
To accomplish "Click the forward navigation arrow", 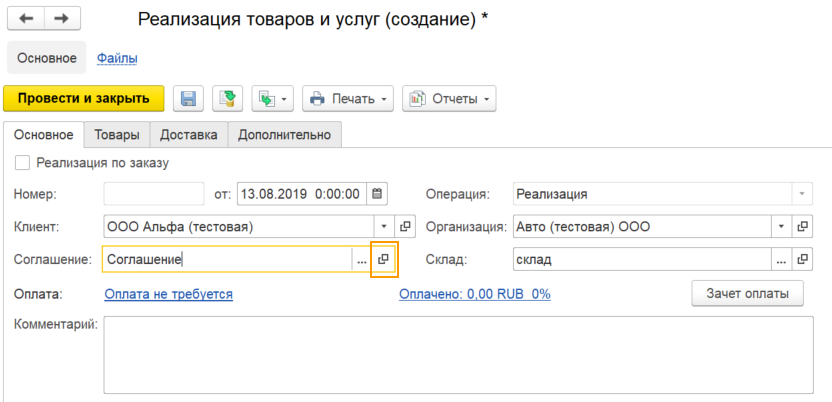I will pos(63,19).
